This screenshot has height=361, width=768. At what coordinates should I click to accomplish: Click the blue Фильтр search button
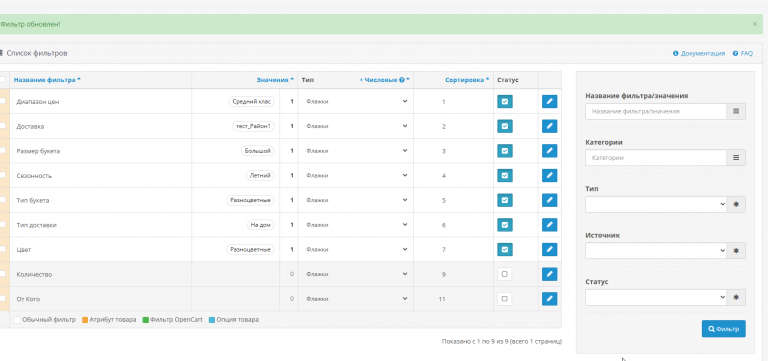point(723,329)
